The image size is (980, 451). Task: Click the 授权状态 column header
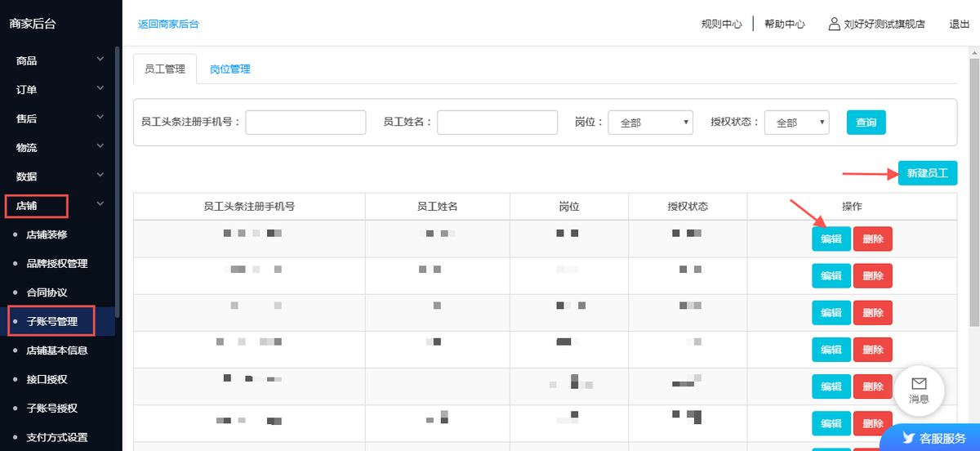pos(688,207)
